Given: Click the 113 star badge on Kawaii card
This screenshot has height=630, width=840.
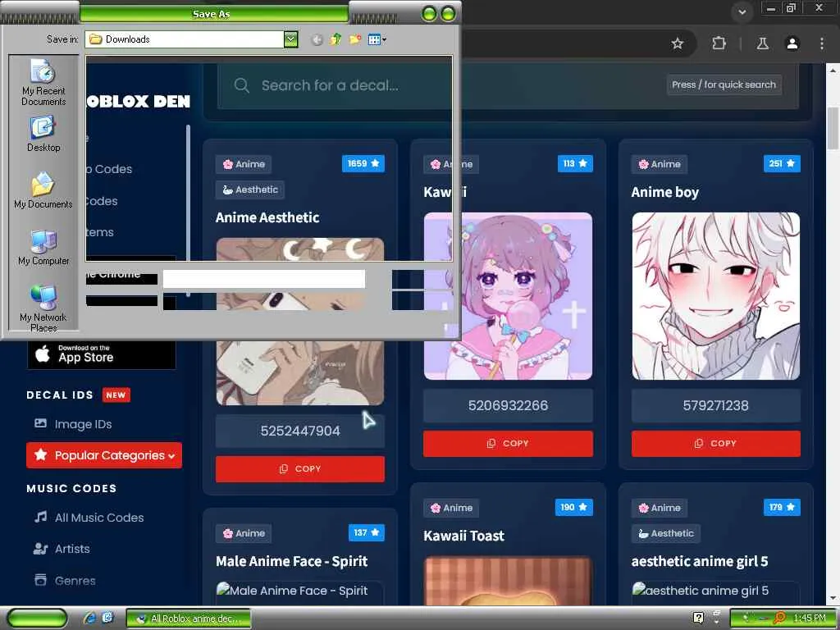Looking at the screenshot, I should coord(575,163).
